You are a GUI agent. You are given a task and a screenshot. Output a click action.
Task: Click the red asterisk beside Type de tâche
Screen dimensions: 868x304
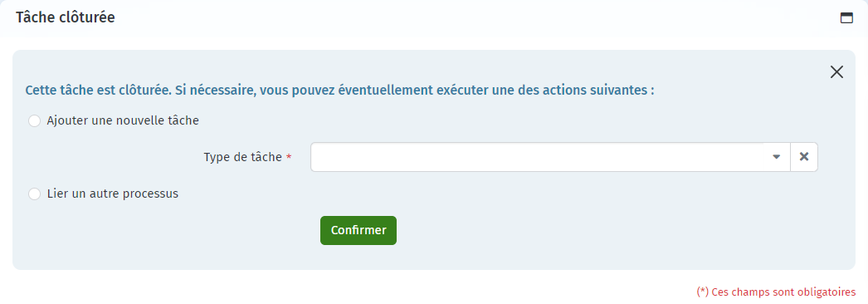pos(289,157)
